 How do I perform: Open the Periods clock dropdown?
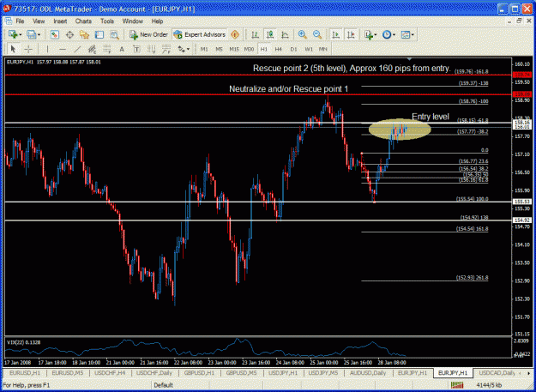[388, 34]
